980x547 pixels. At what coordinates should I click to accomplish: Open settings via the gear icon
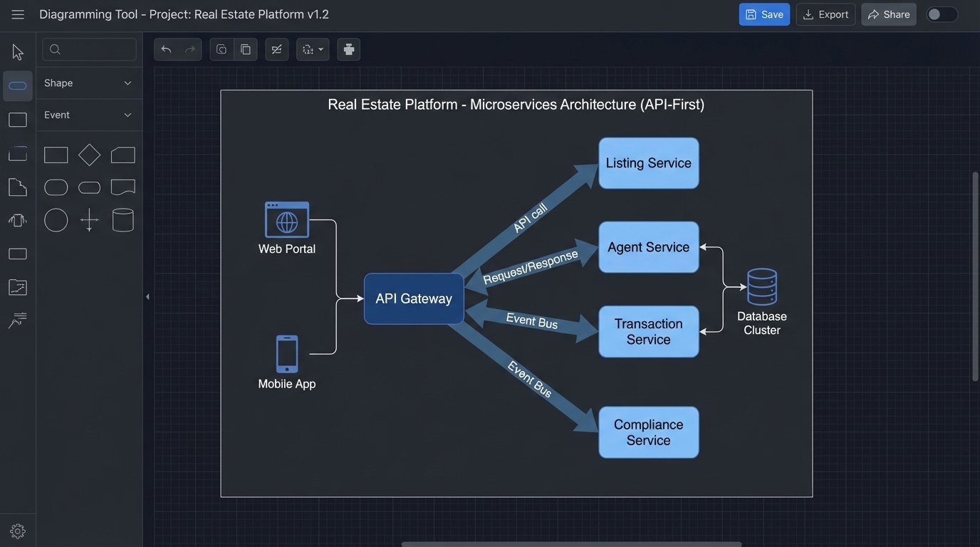[x=18, y=531]
